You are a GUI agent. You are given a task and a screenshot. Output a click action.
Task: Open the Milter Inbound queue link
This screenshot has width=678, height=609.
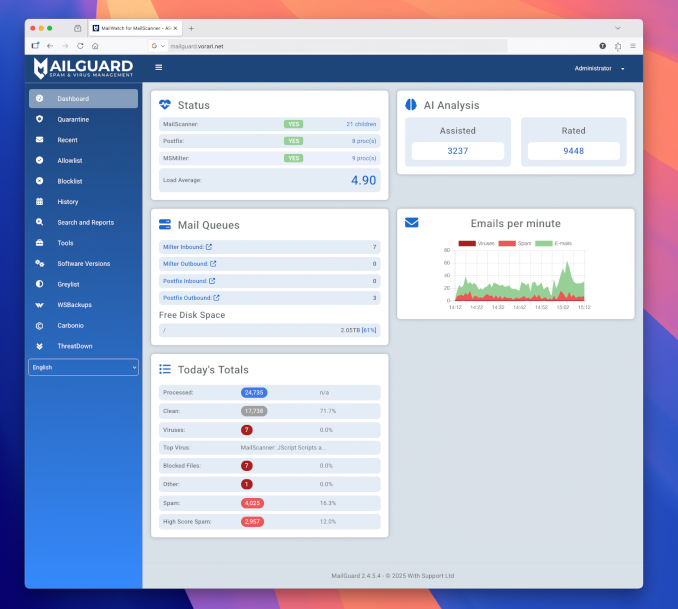(187, 247)
